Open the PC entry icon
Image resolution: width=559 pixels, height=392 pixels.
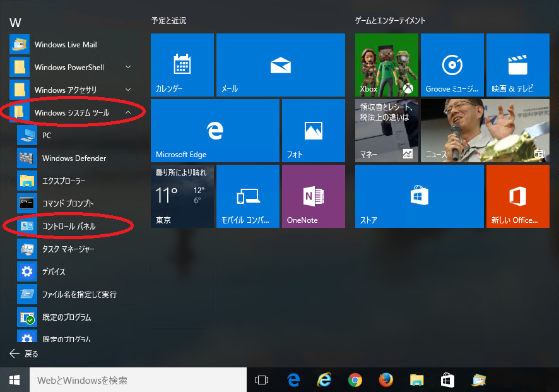coord(27,135)
